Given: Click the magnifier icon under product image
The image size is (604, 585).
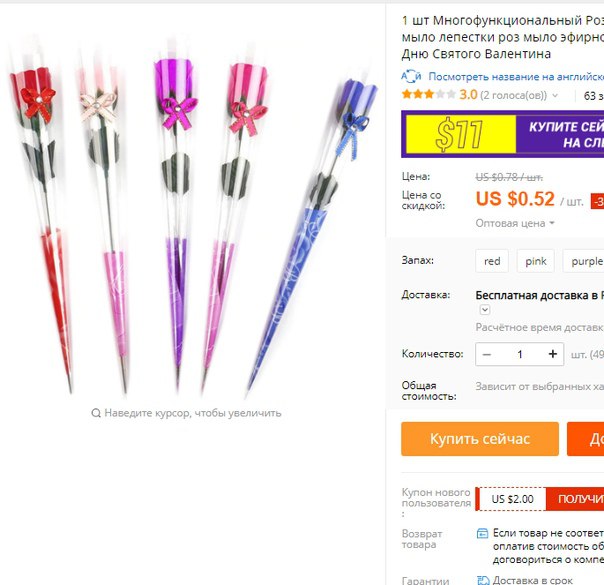Looking at the screenshot, I should pyautogui.click(x=96, y=413).
